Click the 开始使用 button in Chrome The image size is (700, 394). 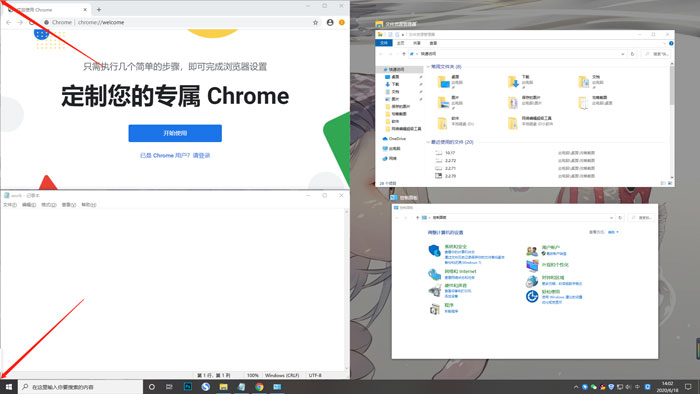(x=175, y=133)
